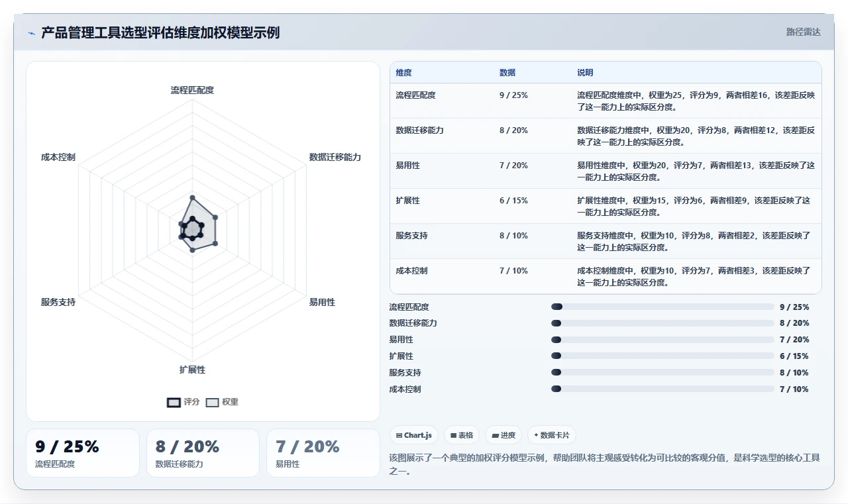Select the 成本控制 table row name

(x=411, y=271)
